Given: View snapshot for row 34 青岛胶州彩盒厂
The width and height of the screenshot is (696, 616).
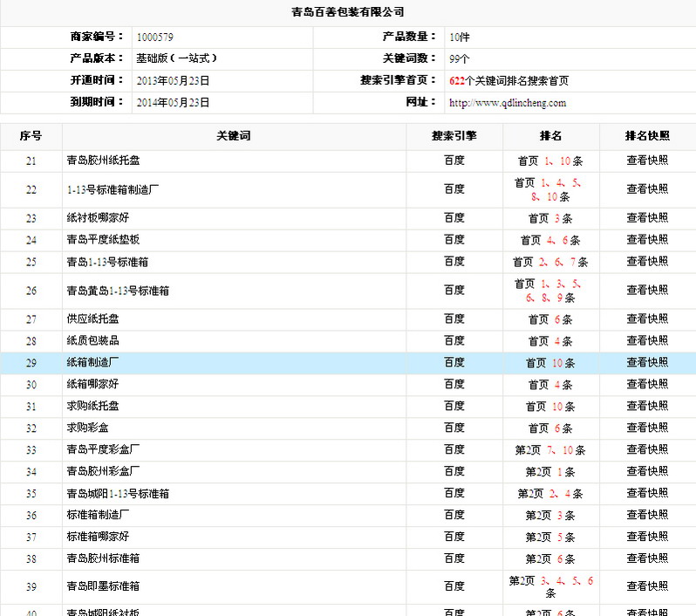Looking at the screenshot, I should coord(647,471).
